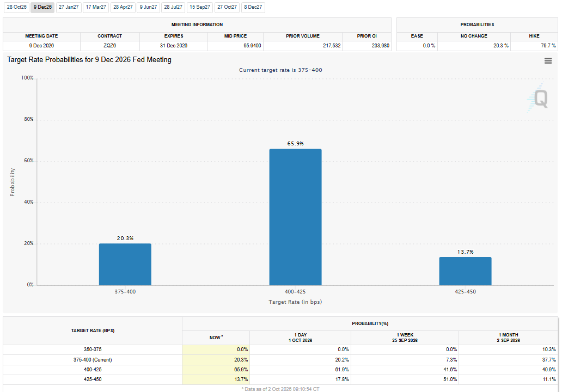Image resolution: width=562 pixels, height=392 pixels.
Task: Switch to the 17 Mar27 meeting tab
Action: [96, 7]
